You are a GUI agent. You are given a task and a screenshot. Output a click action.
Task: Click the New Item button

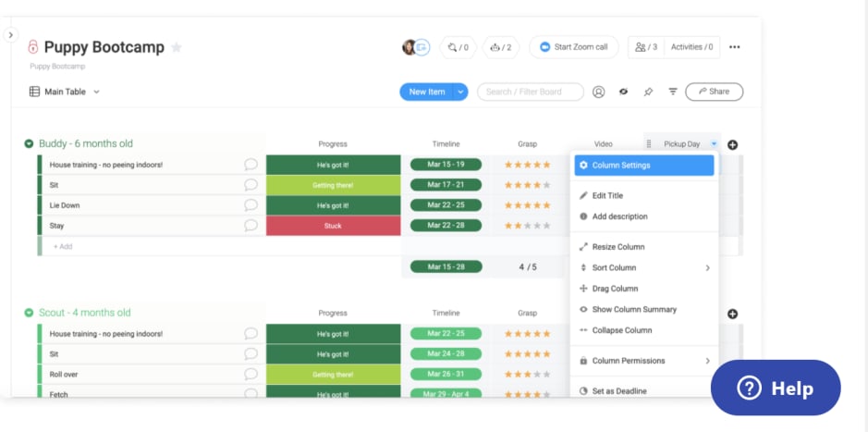pyautogui.click(x=427, y=92)
